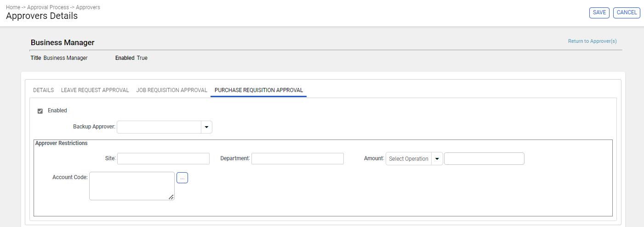The height and width of the screenshot is (227, 644).
Task: Uncheck the Enabled checkbox
Action: point(40,111)
